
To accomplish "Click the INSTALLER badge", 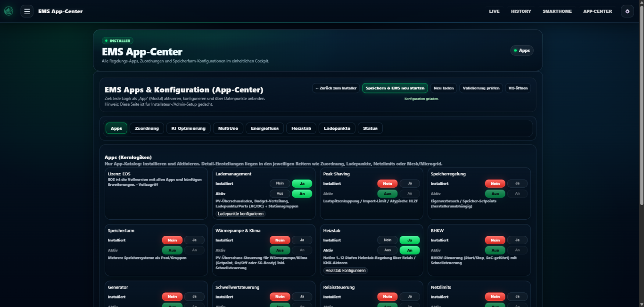I will coord(117,41).
